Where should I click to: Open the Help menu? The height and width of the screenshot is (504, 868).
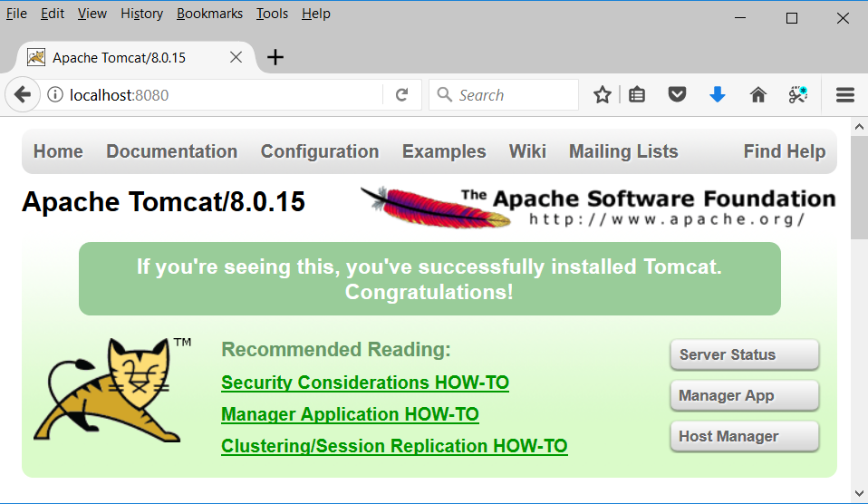(316, 14)
